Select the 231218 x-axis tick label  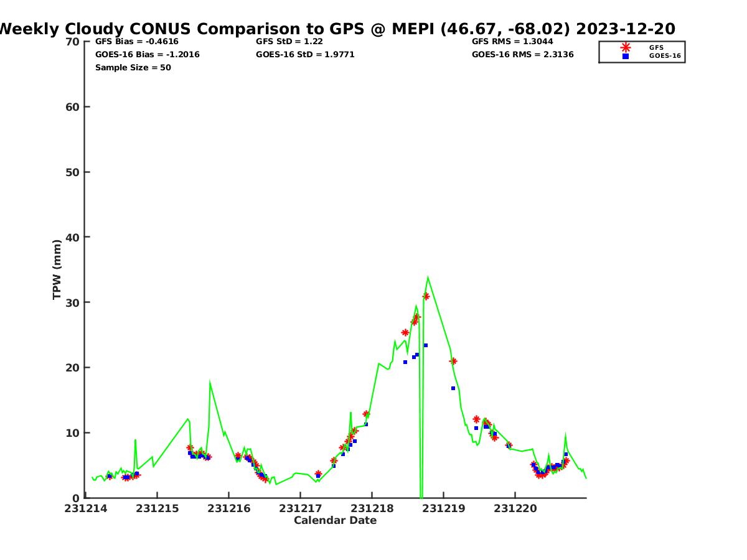coord(372,508)
